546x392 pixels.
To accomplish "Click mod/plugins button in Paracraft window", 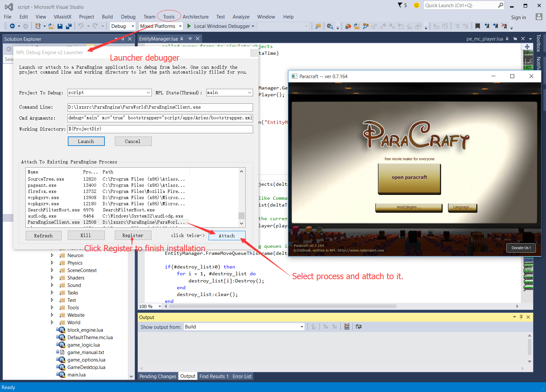I will [x=409, y=207].
